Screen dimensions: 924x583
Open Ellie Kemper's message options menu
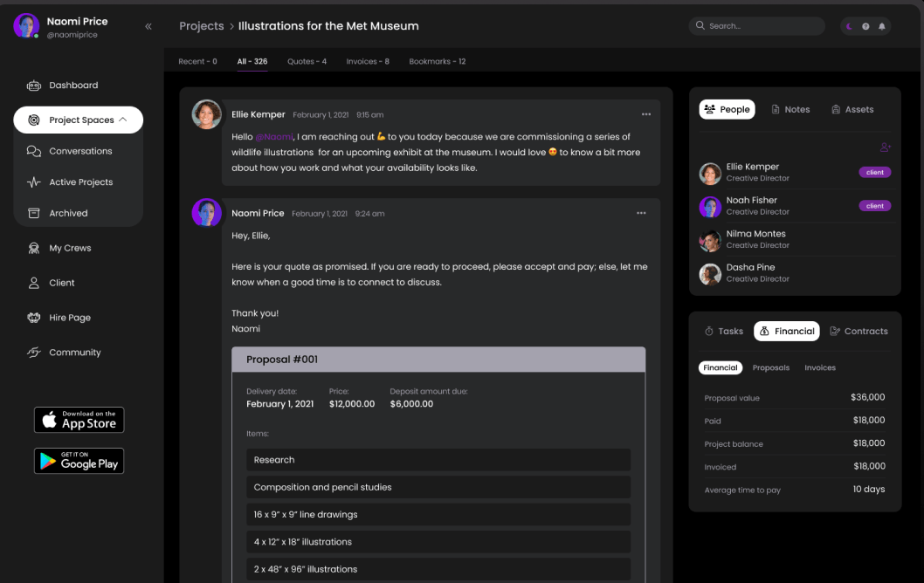click(x=646, y=114)
